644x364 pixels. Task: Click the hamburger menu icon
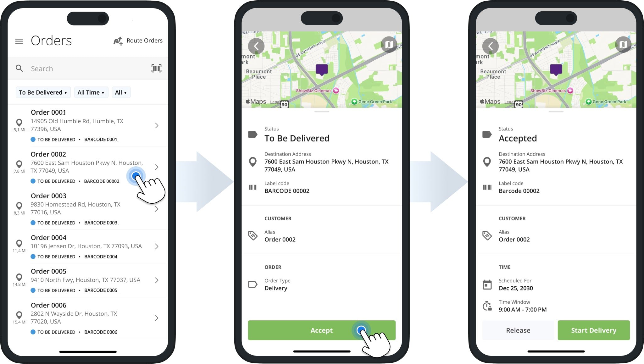pos(19,40)
